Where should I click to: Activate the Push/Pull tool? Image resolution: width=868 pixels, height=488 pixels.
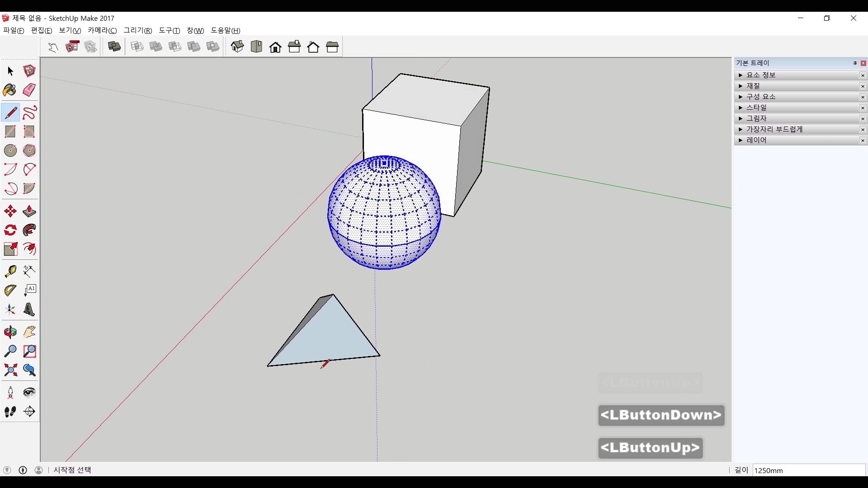pyautogui.click(x=29, y=211)
